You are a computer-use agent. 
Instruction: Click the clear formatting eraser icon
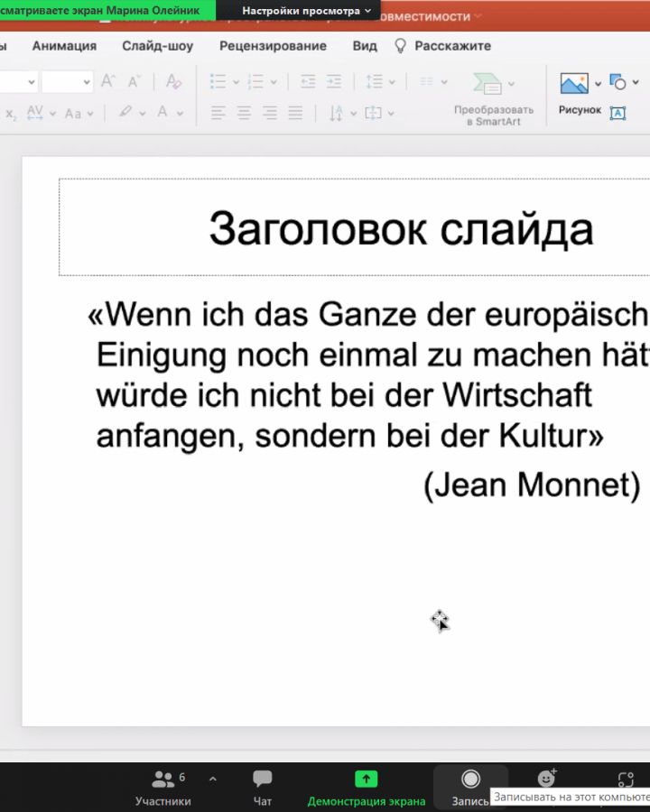click(x=174, y=82)
